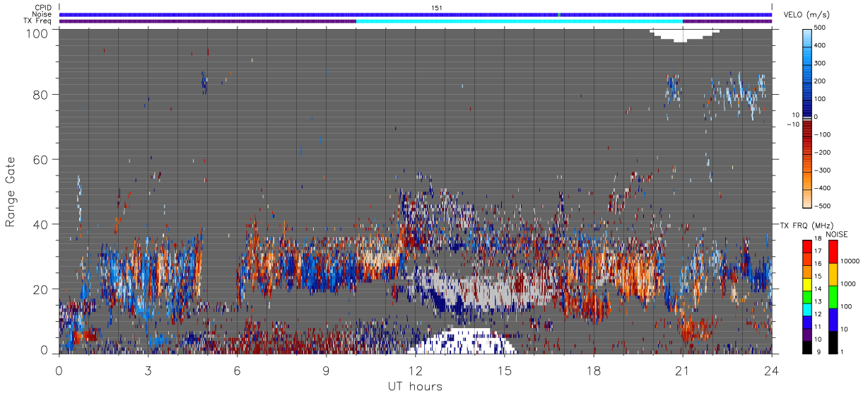868x401 pixels.
Task: Click the yellow 14–15 MHz swatch in TX FRQ legend
Action: click(x=807, y=284)
